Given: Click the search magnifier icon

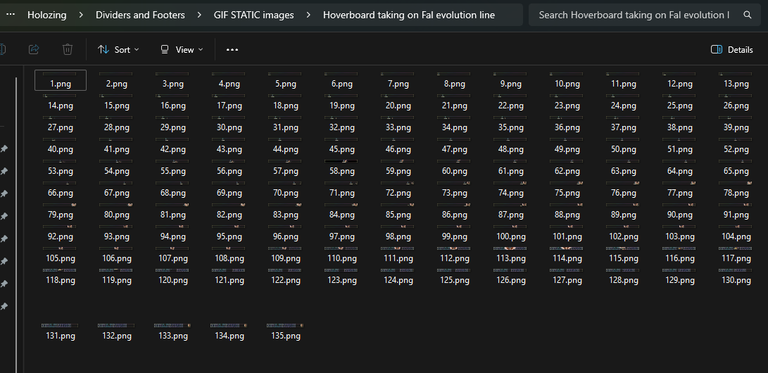Looking at the screenshot, I should (747, 15).
